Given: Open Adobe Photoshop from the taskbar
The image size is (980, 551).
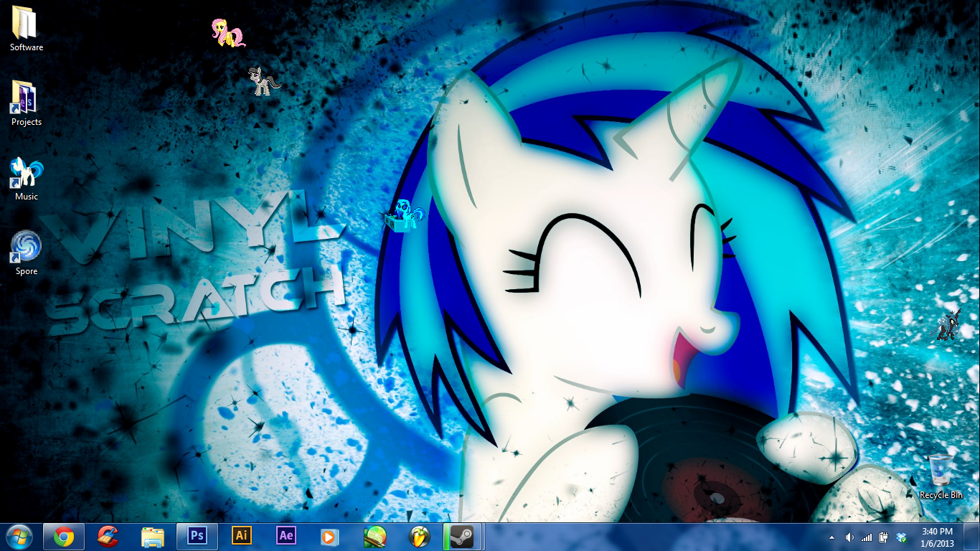Looking at the screenshot, I should (x=197, y=536).
